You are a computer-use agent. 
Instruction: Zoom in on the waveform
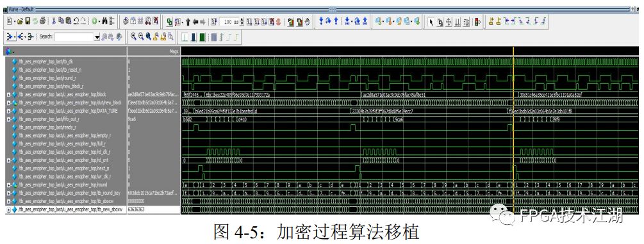[x=133, y=37]
